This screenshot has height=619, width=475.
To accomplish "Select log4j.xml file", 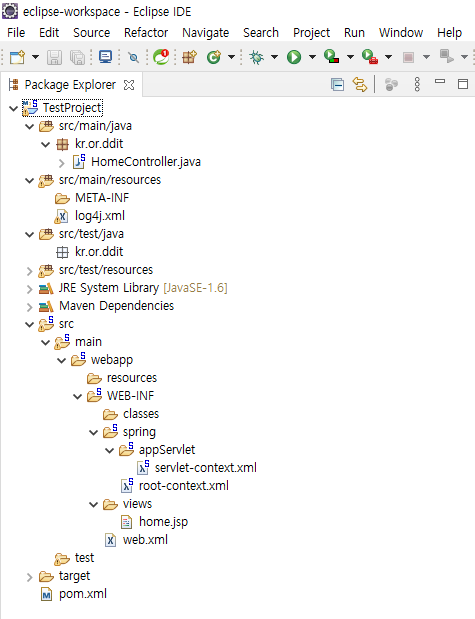I will (x=100, y=216).
